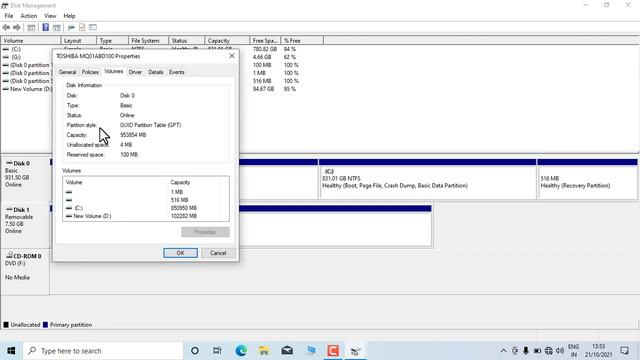640x360 pixels.
Task: Click the microphone tray icon
Action: click(526, 351)
